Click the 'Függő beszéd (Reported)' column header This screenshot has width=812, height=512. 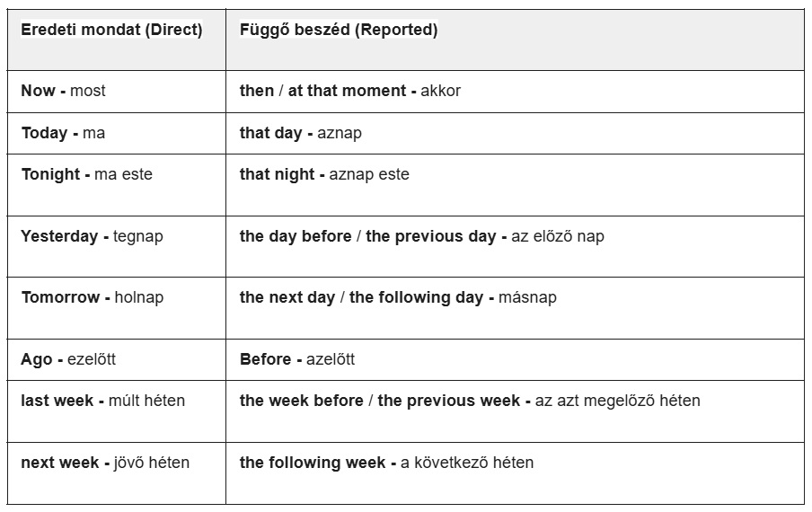click(x=339, y=31)
